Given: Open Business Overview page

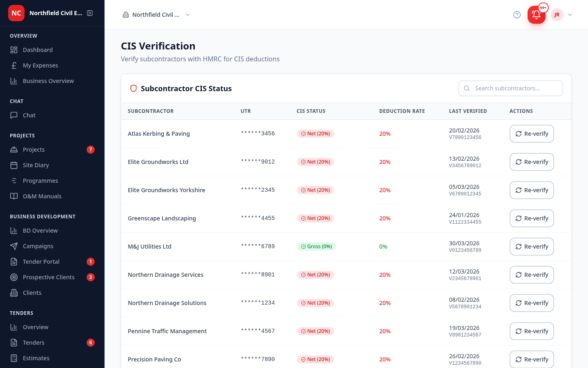Looking at the screenshot, I should click(x=52, y=81).
